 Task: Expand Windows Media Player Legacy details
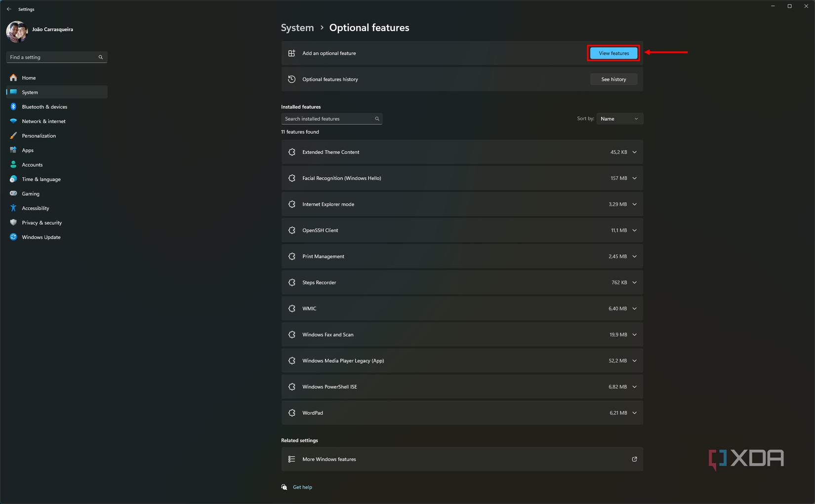tap(634, 360)
